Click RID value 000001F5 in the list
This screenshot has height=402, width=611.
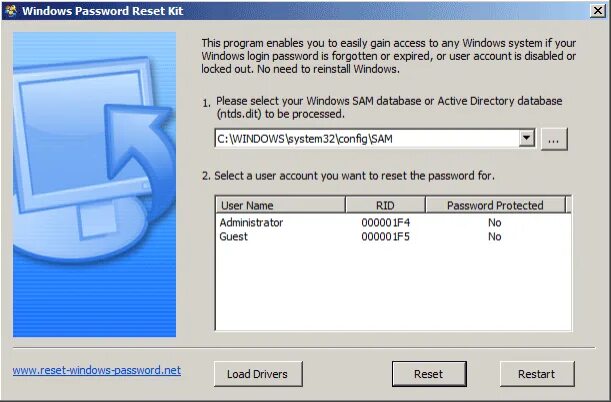385,236
